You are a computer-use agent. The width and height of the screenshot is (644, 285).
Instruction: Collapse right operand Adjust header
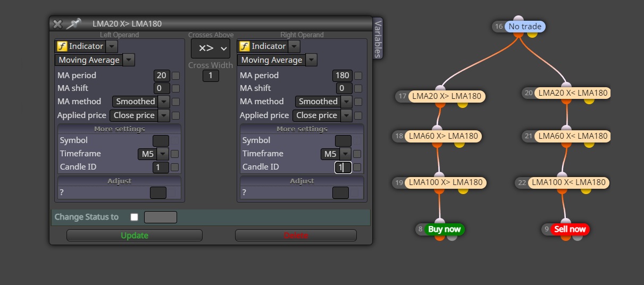click(302, 181)
